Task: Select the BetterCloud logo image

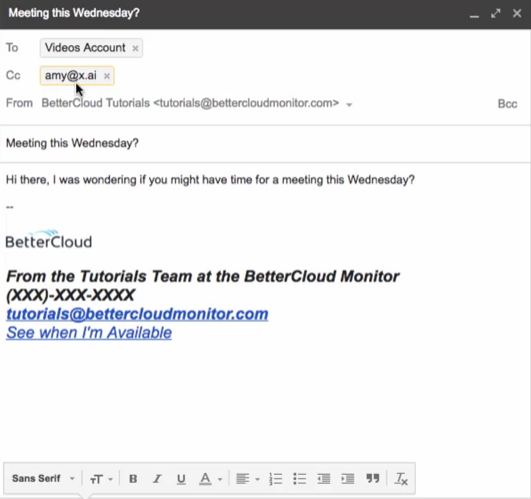Action: click(49, 239)
